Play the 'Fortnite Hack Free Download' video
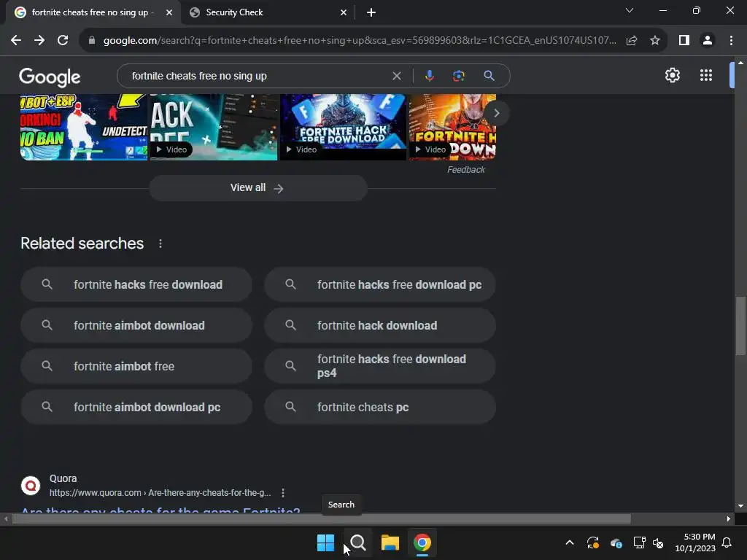Viewport: 747px width, 560px height. point(343,127)
